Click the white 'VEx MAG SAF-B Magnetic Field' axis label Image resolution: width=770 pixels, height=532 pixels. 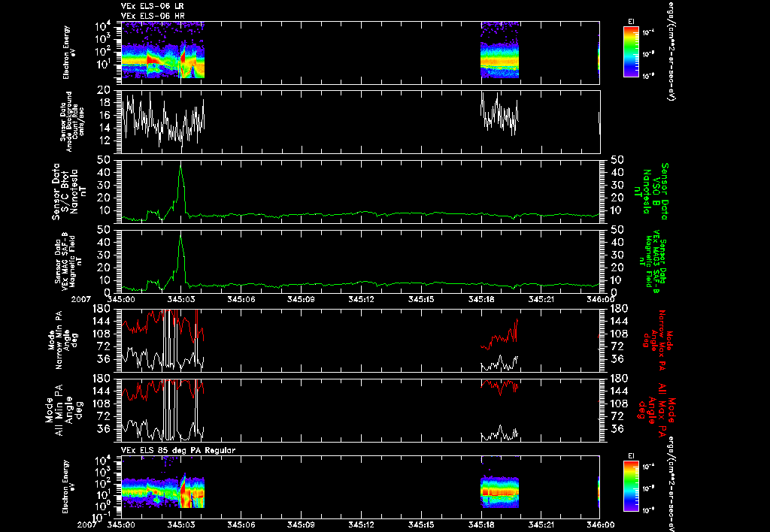(68, 261)
